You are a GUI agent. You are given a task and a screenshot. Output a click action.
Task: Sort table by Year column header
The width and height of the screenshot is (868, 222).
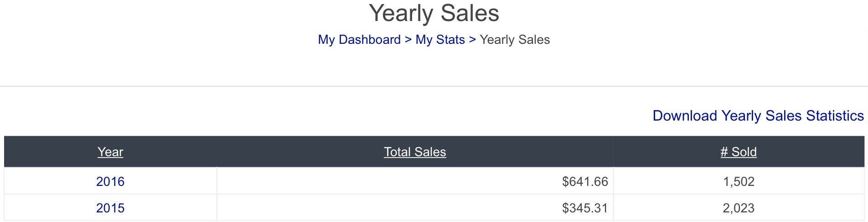point(110,152)
